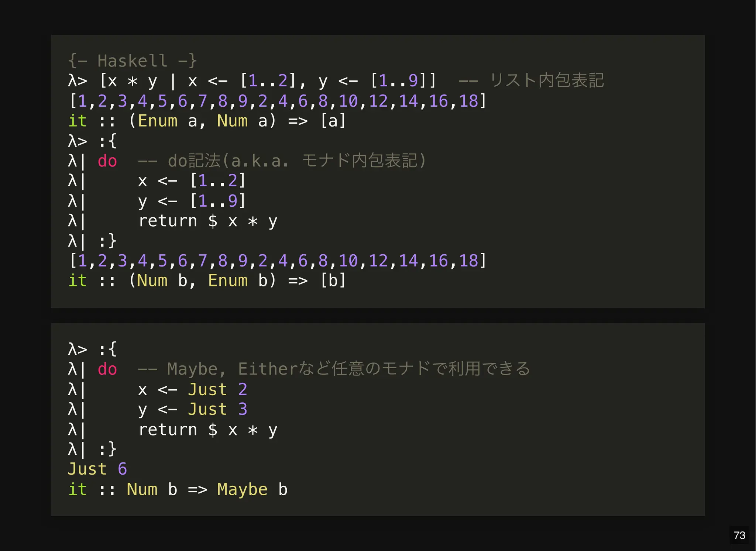Click 'it :: (Enum a, Num a) => [a]'
The image size is (756, 551).
click(x=207, y=121)
